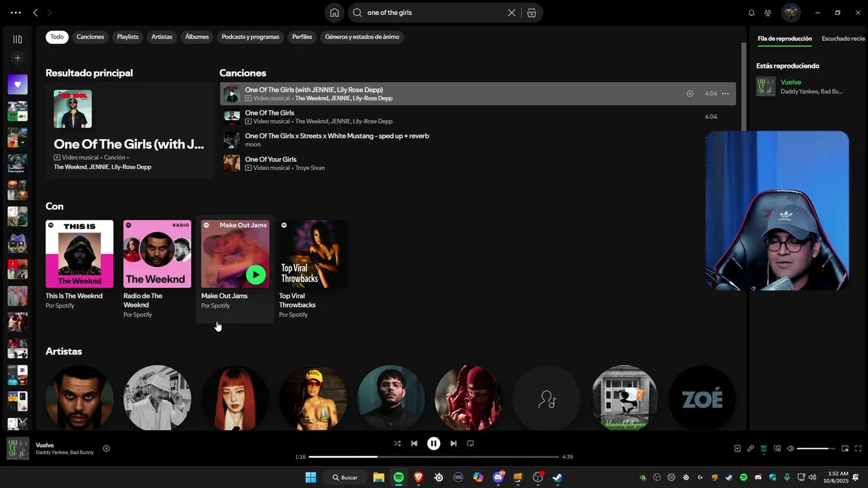868x488 pixels.
Task: Pause the current track
Action: pyautogui.click(x=434, y=444)
